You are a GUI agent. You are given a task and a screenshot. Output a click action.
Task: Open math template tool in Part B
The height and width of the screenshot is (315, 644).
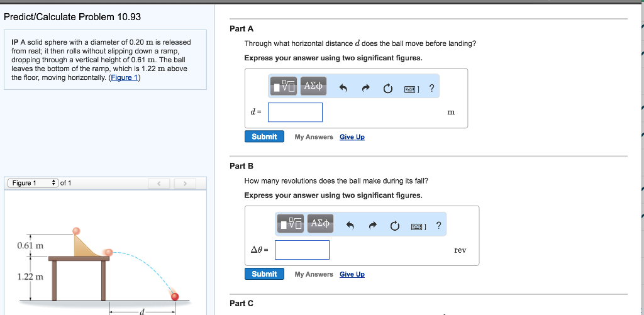[291, 224]
